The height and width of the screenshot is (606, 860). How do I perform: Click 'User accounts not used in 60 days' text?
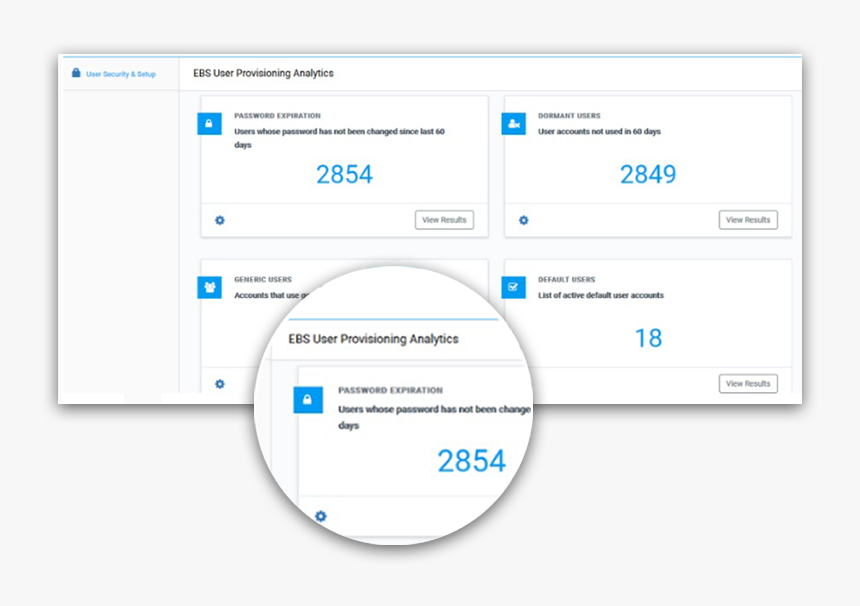pyautogui.click(x=599, y=132)
